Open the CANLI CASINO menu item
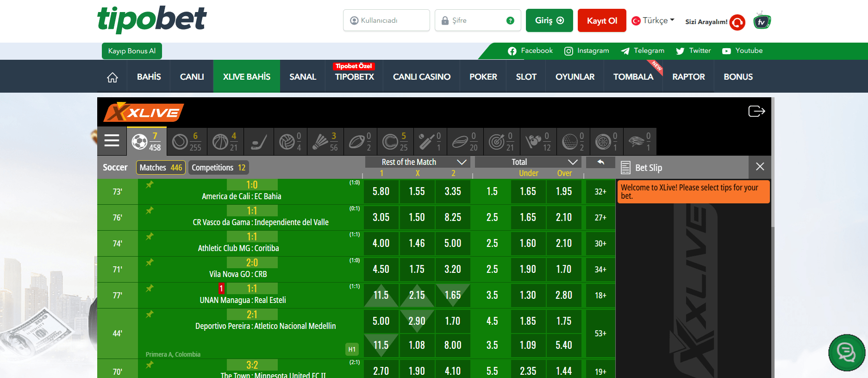 pos(421,77)
